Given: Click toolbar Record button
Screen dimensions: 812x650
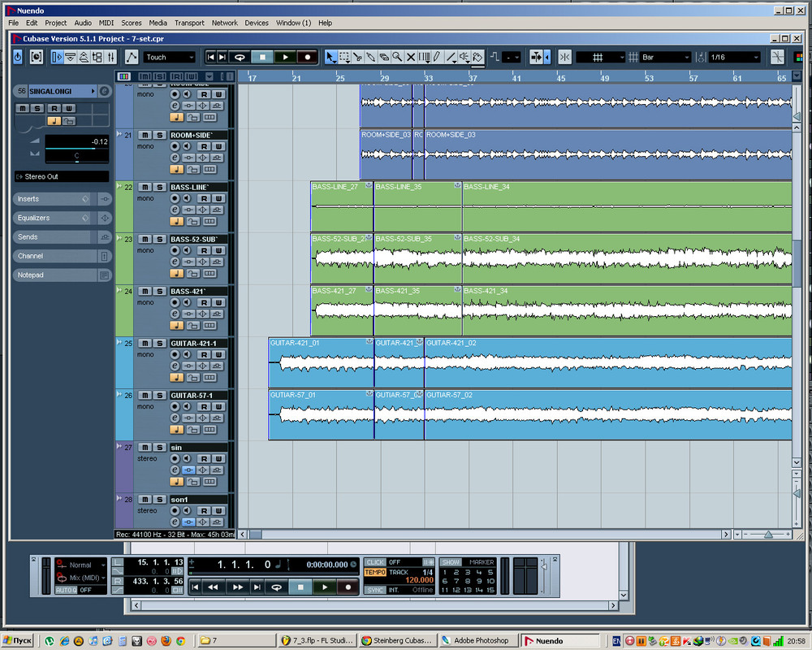Looking at the screenshot, I should tap(308, 57).
